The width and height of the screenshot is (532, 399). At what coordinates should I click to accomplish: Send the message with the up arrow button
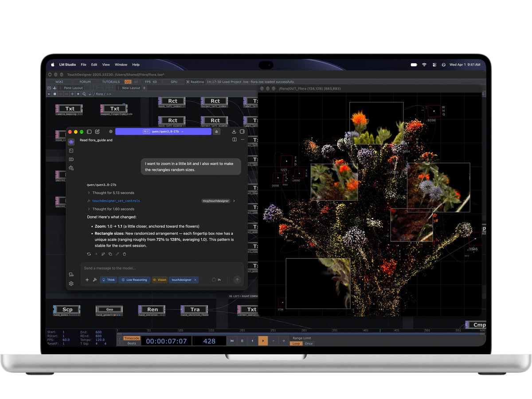pyautogui.click(x=237, y=280)
